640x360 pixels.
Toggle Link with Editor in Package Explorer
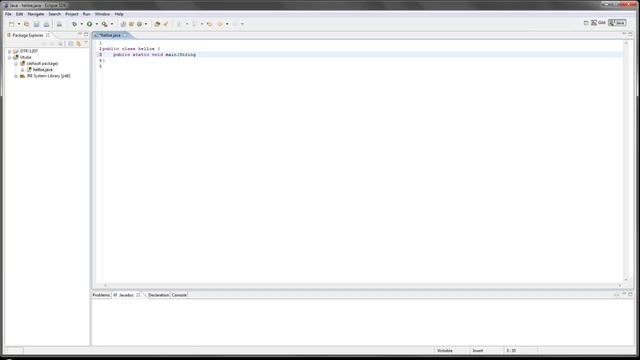tap(78, 43)
